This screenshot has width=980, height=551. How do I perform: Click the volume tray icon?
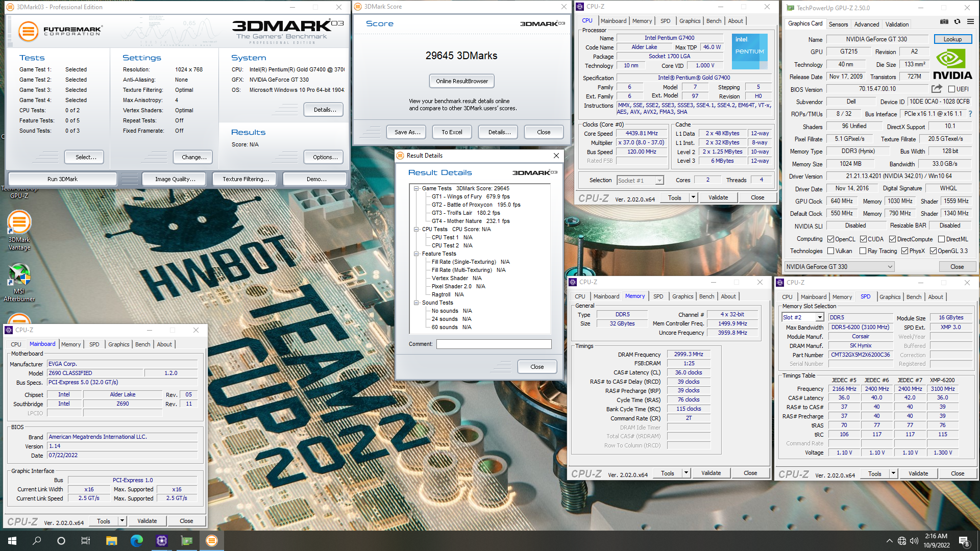914,541
